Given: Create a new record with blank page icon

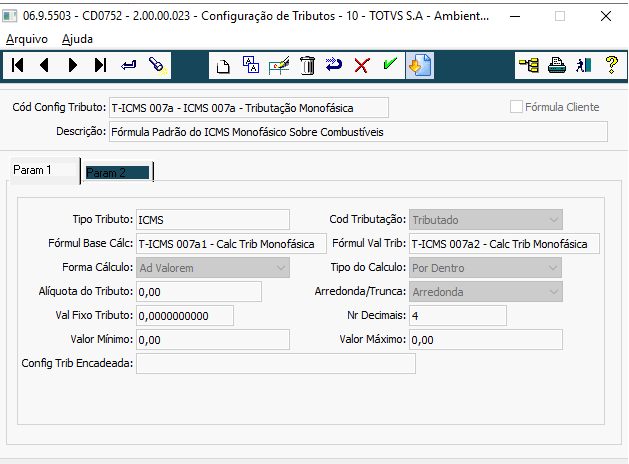Looking at the screenshot, I should point(223,65).
